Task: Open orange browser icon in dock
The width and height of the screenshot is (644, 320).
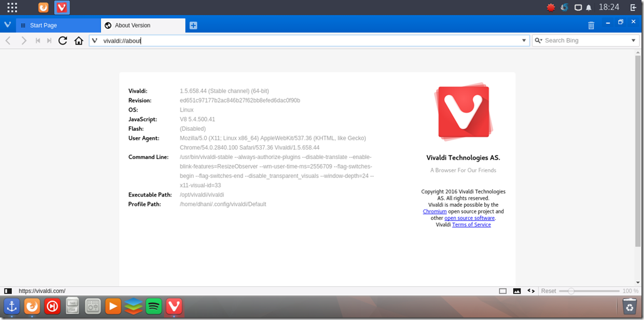Action: (x=32, y=306)
